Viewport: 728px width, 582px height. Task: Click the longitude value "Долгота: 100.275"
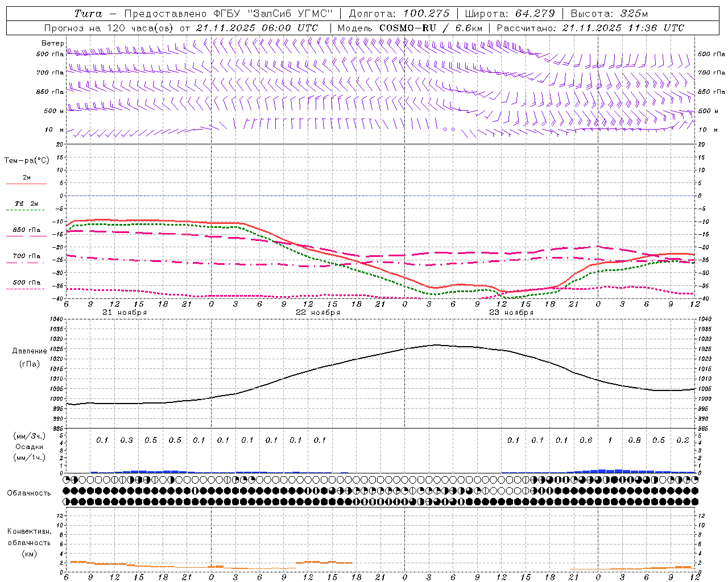(x=399, y=14)
